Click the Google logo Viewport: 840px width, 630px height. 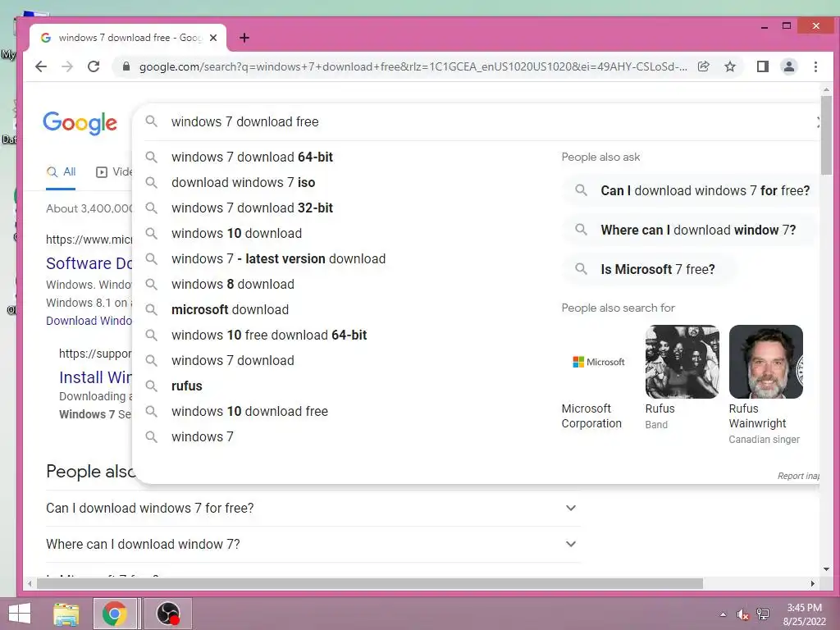(80, 123)
